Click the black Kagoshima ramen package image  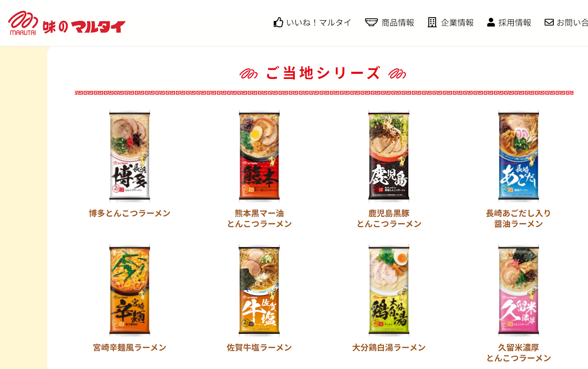coord(389,156)
